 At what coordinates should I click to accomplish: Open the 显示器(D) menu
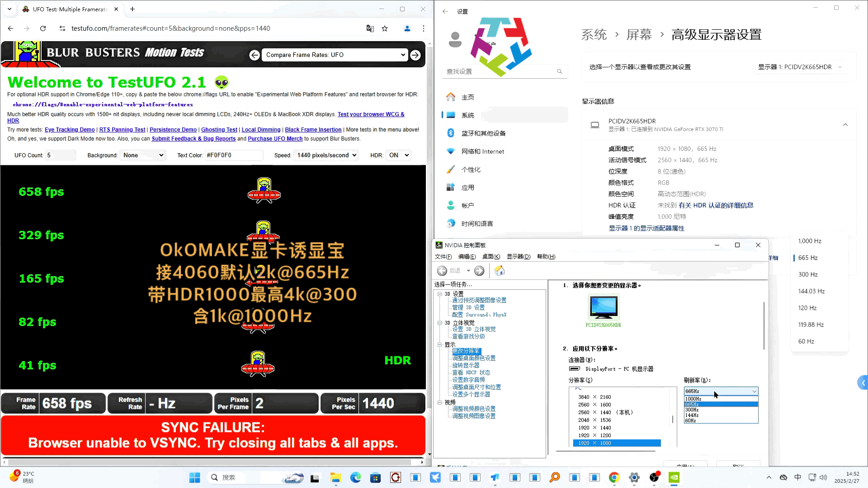pos(519,257)
